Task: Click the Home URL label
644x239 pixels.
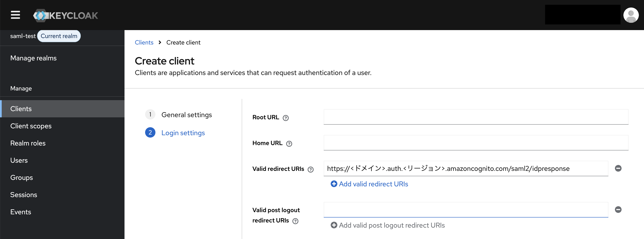Action: [267, 143]
